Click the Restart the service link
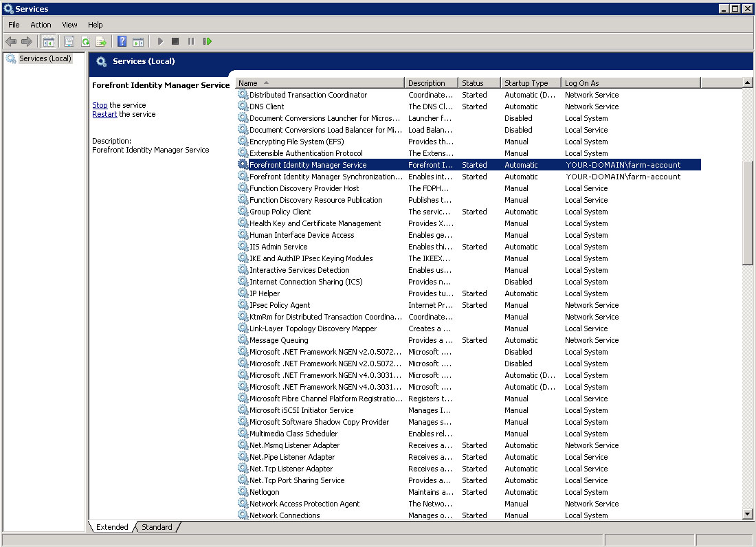The height and width of the screenshot is (547, 756). coord(104,114)
